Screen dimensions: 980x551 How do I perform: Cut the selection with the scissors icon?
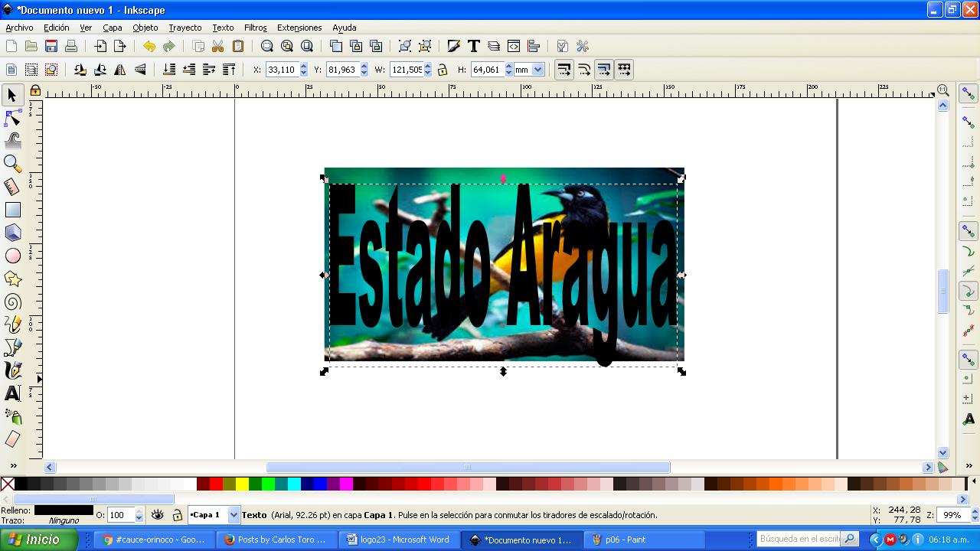218,47
